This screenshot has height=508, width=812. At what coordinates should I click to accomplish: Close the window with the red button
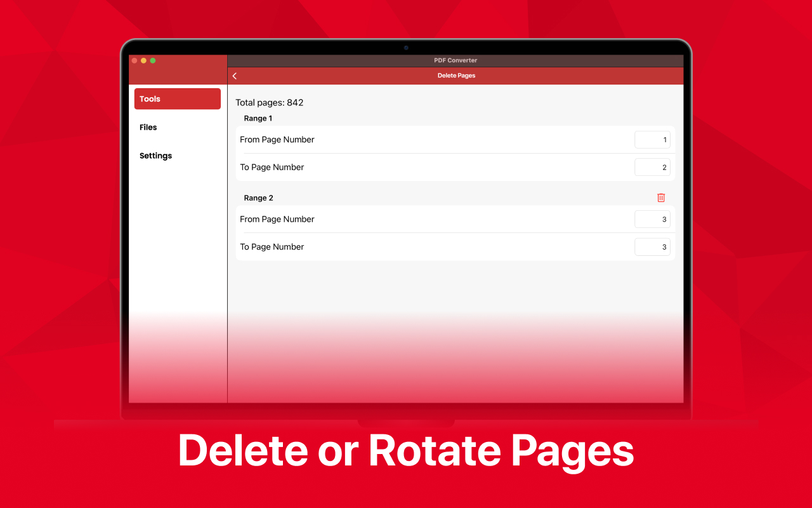[x=134, y=60]
